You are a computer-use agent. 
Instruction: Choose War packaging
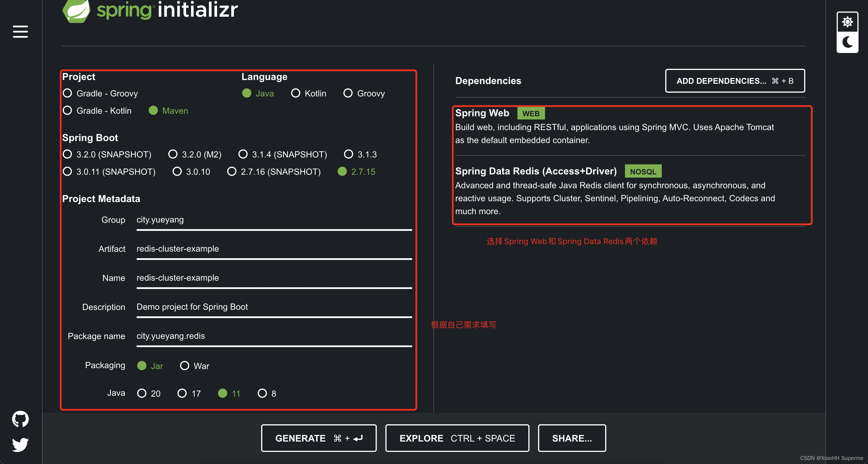tap(194, 366)
